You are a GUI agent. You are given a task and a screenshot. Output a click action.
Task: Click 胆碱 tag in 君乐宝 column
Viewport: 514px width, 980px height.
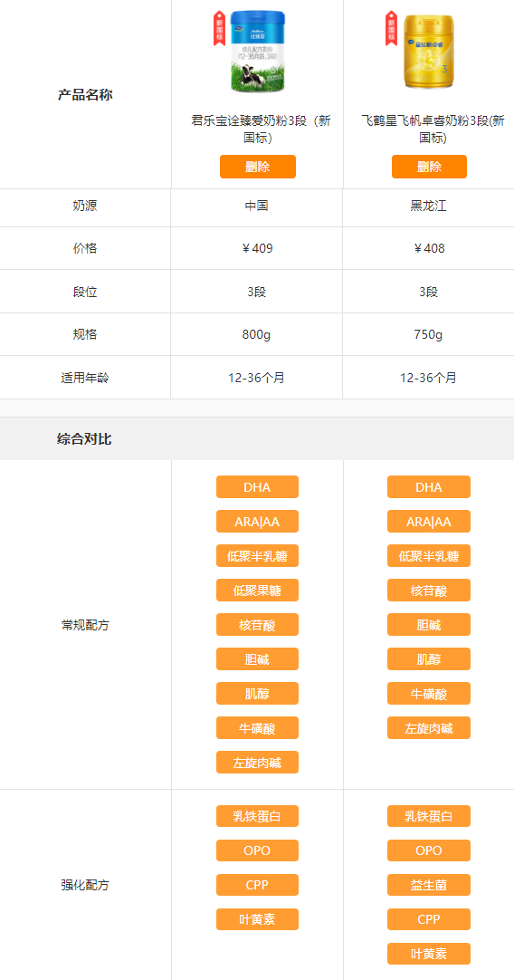(x=257, y=658)
